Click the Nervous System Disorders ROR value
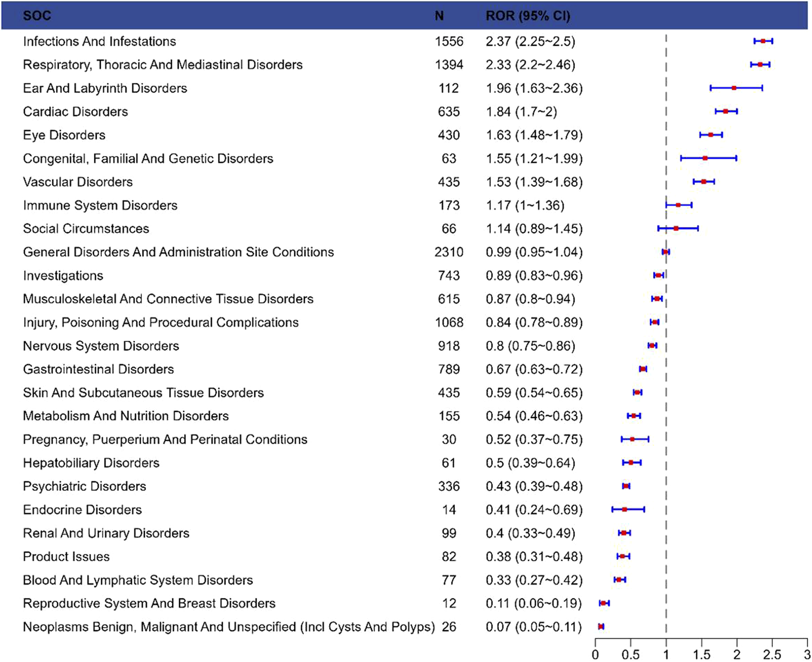The height and width of the screenshot is (662, 812). click(x=530, y=346)
